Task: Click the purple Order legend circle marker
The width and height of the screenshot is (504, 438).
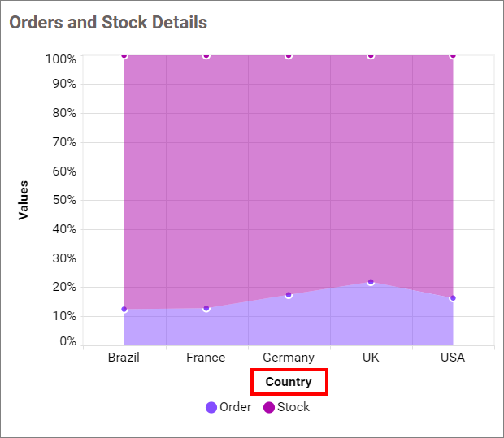Action: click(211, 408)
